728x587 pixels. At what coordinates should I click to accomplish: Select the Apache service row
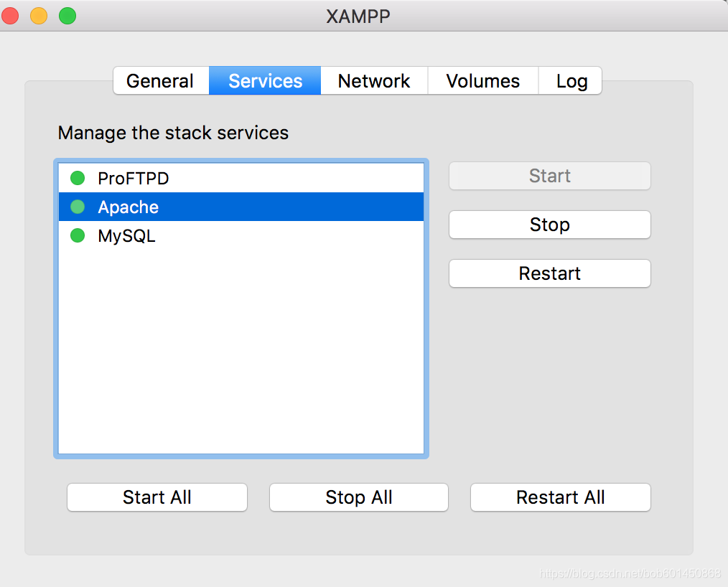click(x=241, y=207)
